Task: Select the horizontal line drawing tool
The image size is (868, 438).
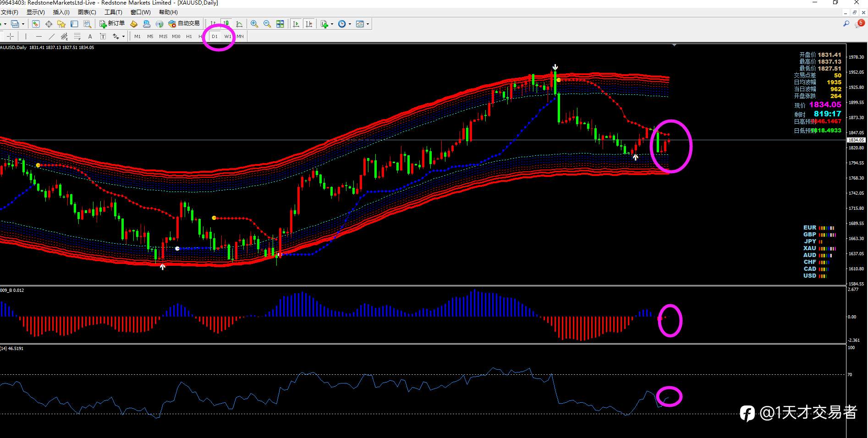Action: [x=39, y=36]
